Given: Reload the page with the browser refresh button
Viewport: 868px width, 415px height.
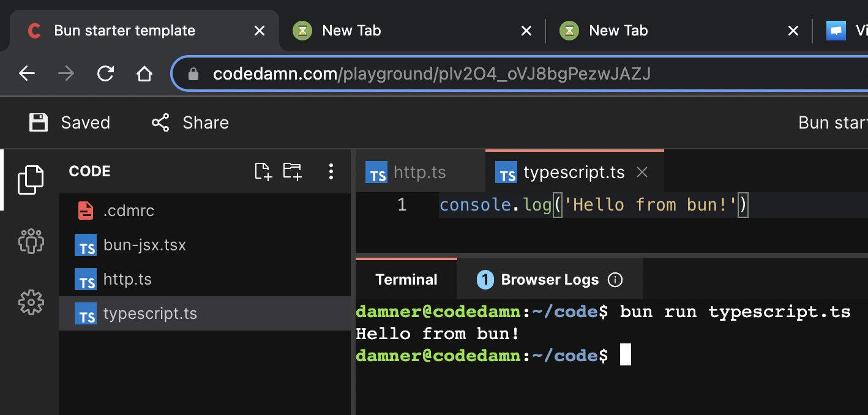Looking at the screenshot, I should tap(105, 74).
